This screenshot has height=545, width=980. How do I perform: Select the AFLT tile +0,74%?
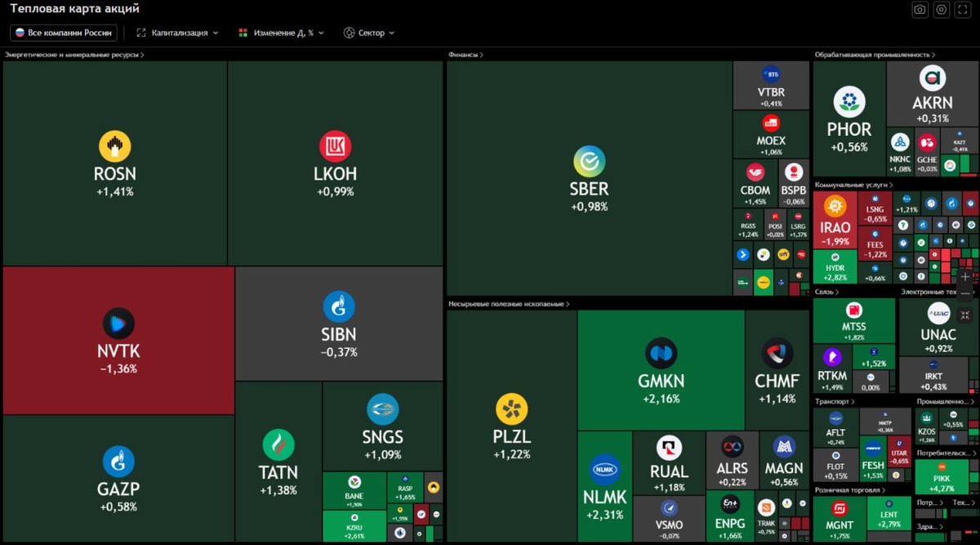835,427
